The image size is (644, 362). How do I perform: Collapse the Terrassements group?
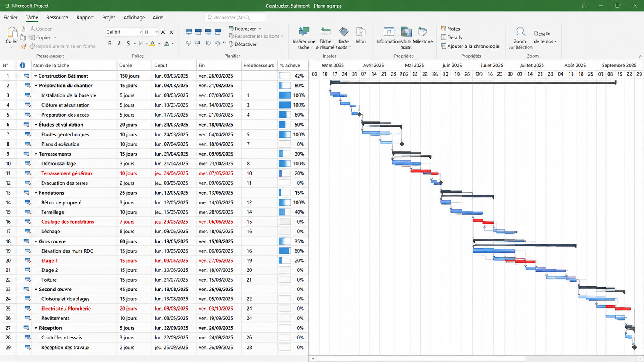coord(36,154)
